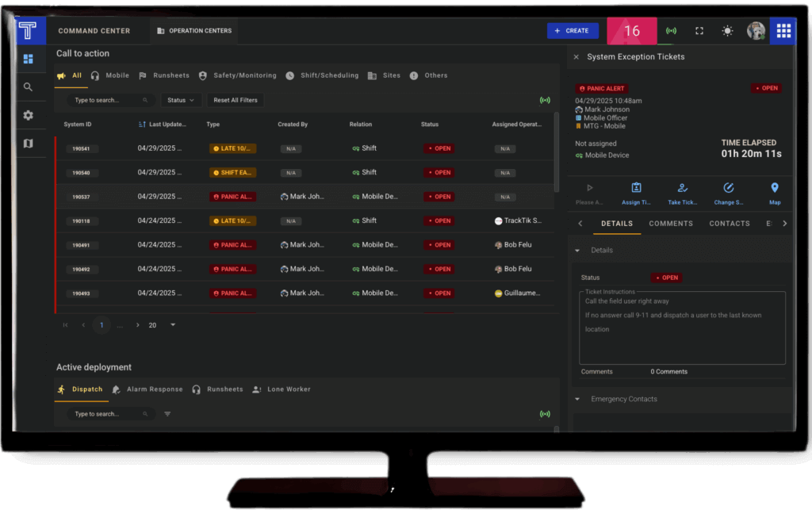This screenshot has height=510, width=812.
Task: Open the sidebar map icon
Action: coord(28,144)
